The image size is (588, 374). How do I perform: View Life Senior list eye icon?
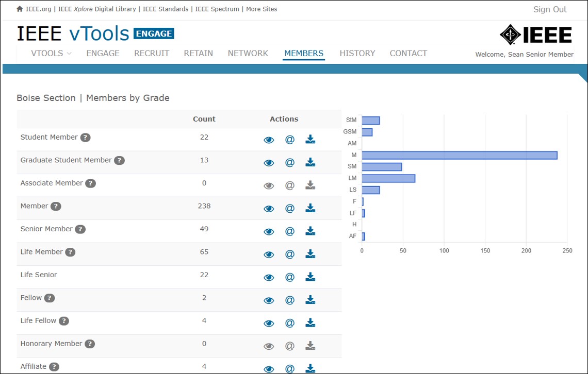coord(269,278)
